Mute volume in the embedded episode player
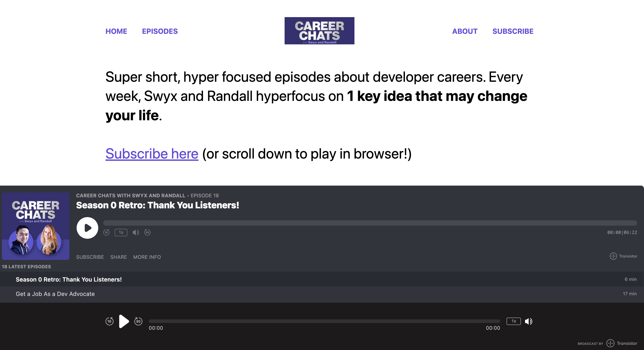The height and width of the screenshot is (350, 644). [135, 232]
